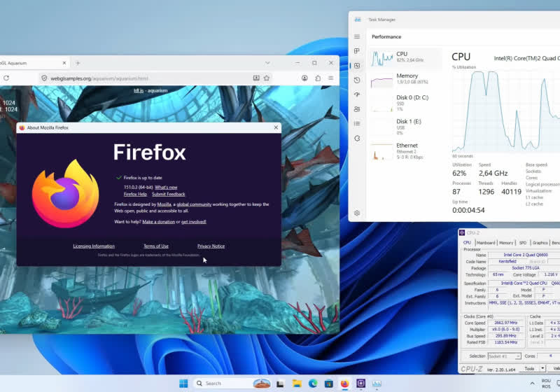The height and width of the screenshot is (392, 560).
Task: Follow the global community link
Action: click(x=194, y=204)
